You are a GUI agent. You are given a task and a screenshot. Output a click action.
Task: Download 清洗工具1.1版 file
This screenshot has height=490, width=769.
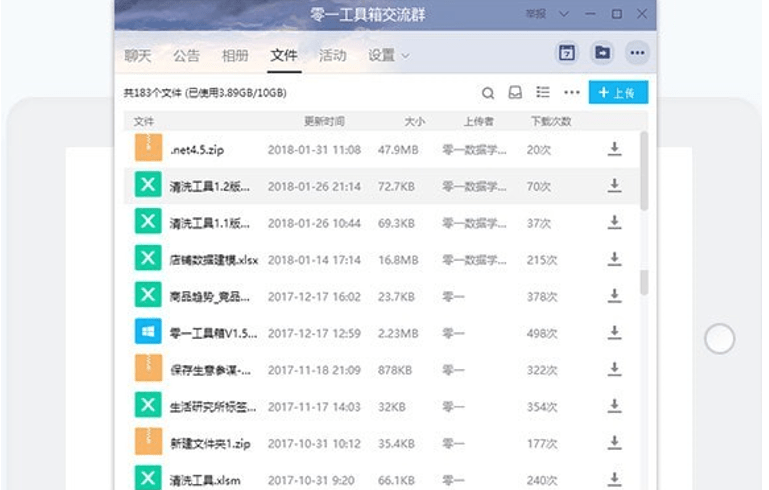tap(615, 223)
